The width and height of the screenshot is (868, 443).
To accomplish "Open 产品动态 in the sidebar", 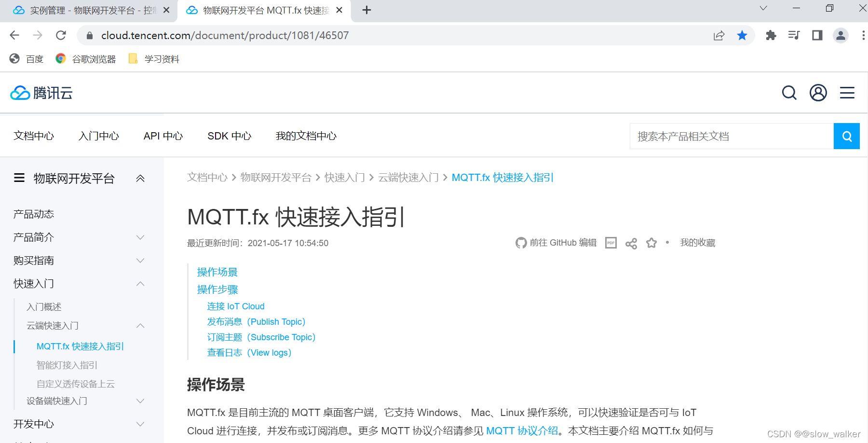I will pos(34,214).
